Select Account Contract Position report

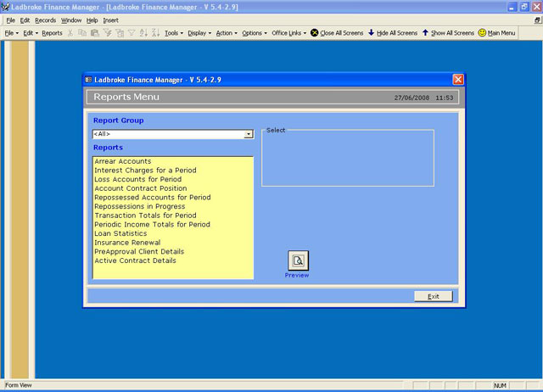click(140, 188)
